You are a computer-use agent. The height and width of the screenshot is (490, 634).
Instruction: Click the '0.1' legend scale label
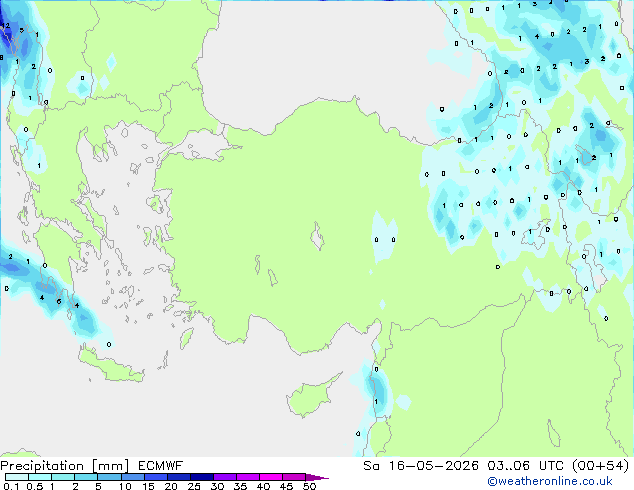pyautogui.click(x=11, y=486)
